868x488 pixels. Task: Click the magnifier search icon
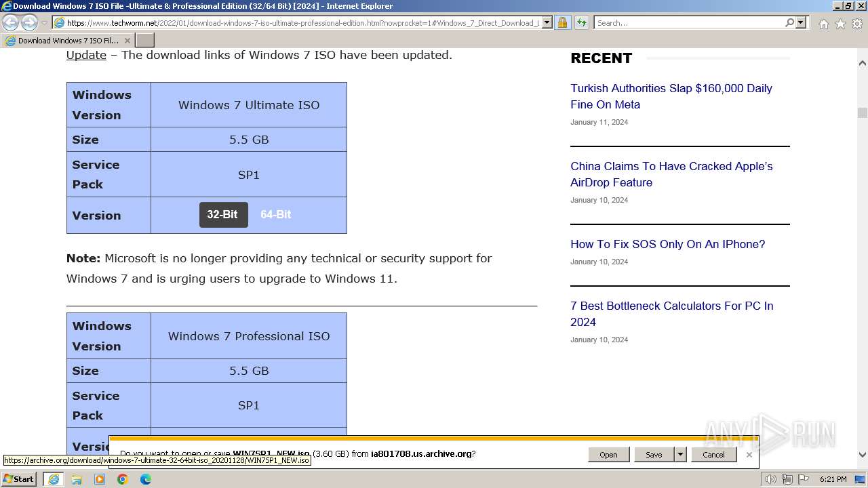[789, 23]
